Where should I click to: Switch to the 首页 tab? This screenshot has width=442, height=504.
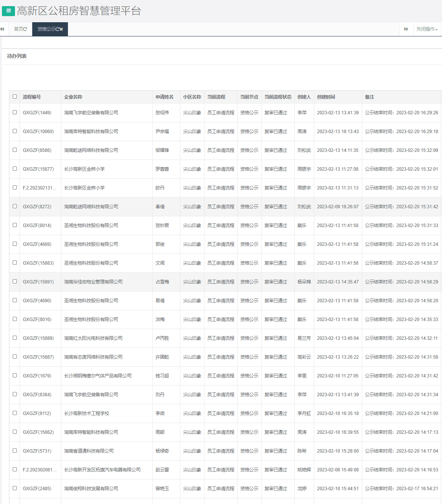18,29
